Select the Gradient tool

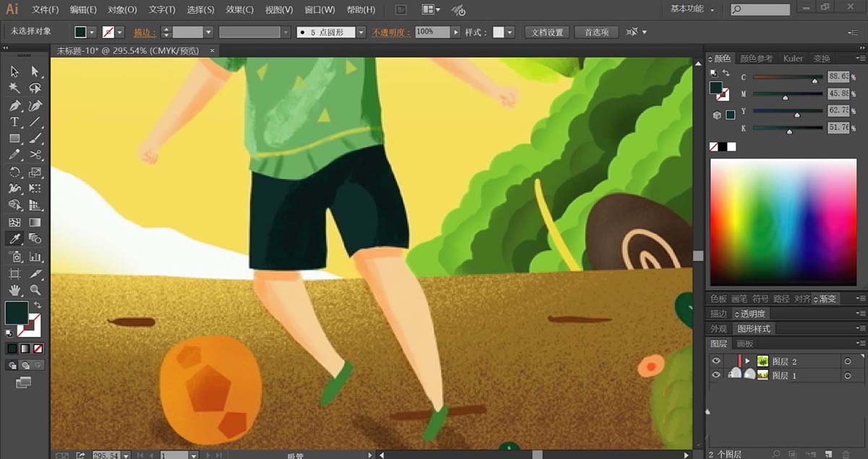35,223
